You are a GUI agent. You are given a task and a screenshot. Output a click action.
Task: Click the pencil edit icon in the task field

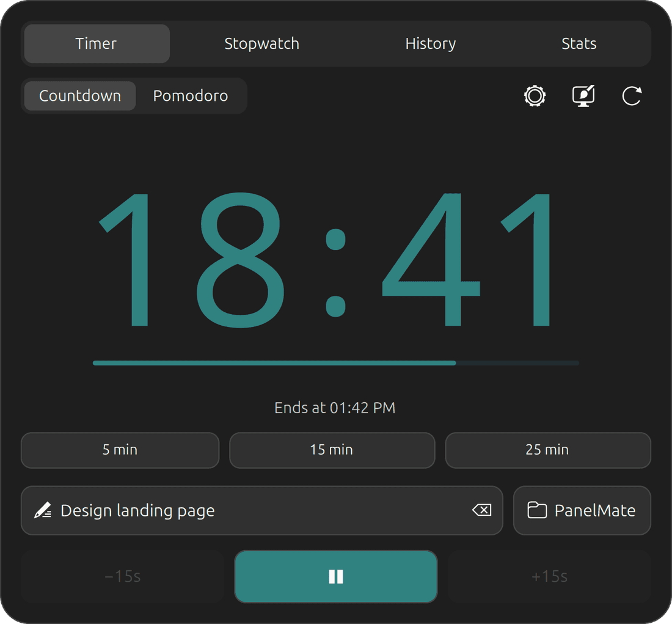(43, 510)
